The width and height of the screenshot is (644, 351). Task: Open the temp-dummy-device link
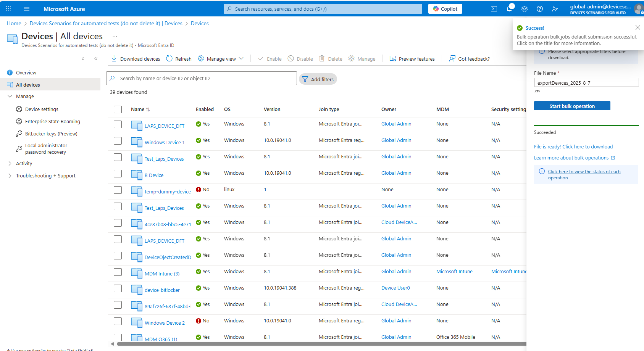click(168, 192)
